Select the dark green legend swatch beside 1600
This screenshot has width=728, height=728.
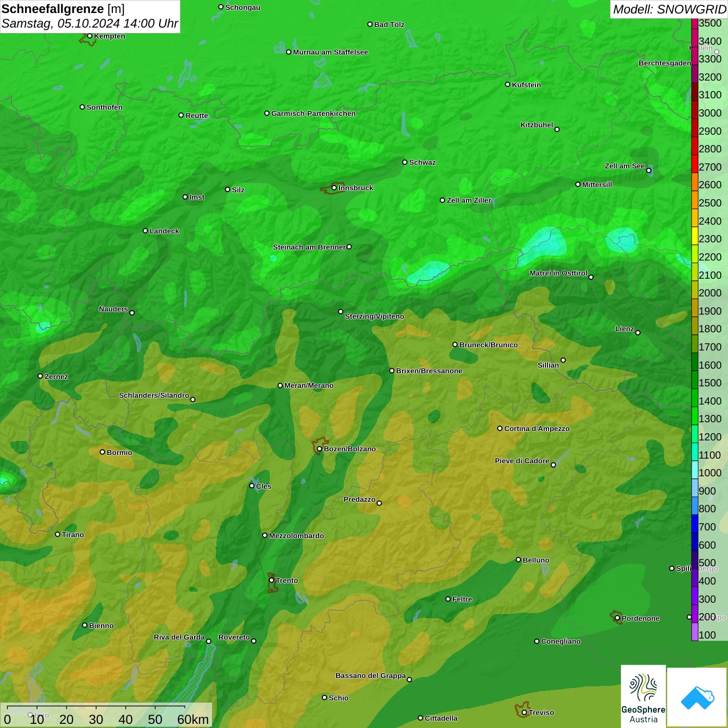694,361
